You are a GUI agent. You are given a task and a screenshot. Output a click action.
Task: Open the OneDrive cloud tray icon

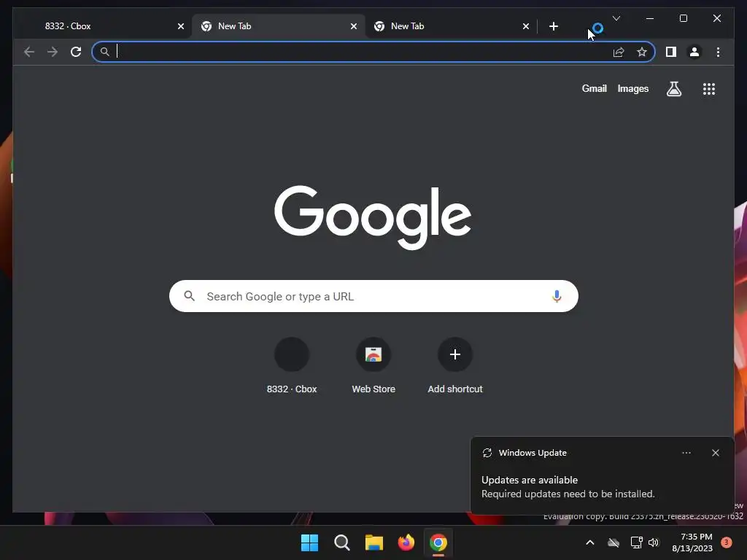[614, 542]
